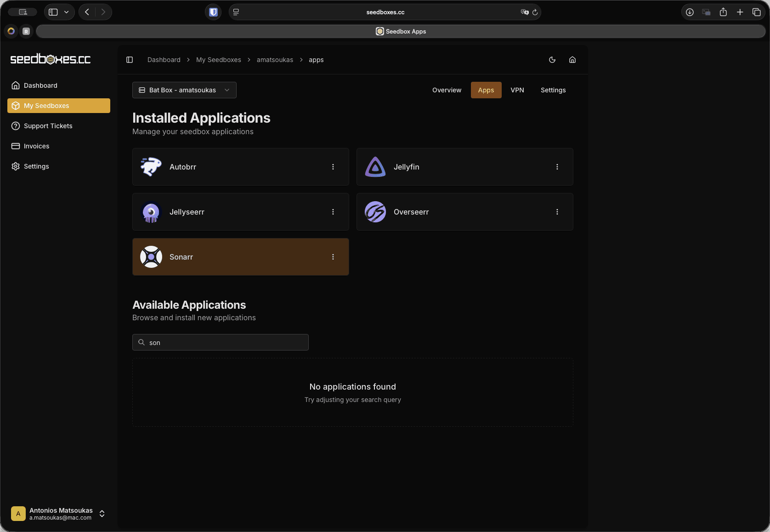
Task: Open Support Tickets in the sidebar
Action: pos(59,126)
